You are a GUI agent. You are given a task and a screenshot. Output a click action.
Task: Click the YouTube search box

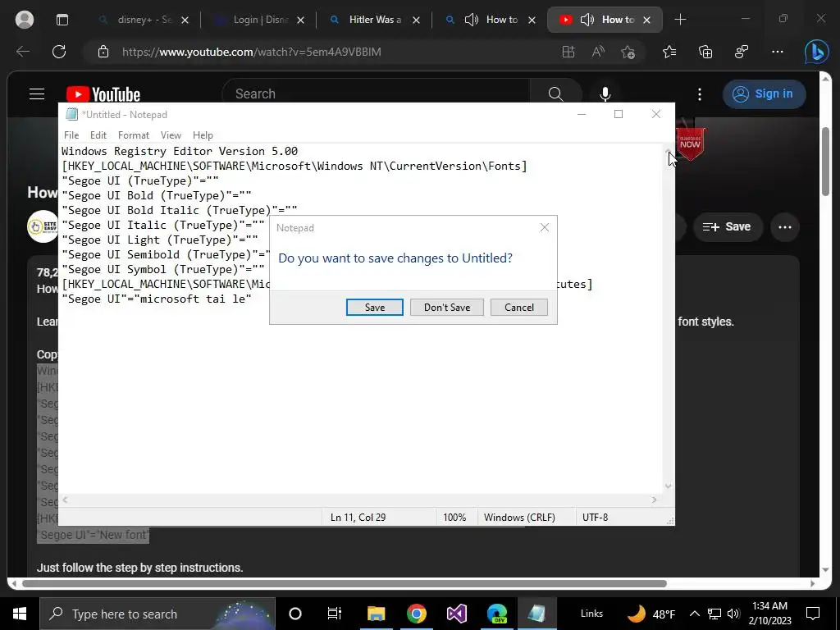tap(376, 94)
